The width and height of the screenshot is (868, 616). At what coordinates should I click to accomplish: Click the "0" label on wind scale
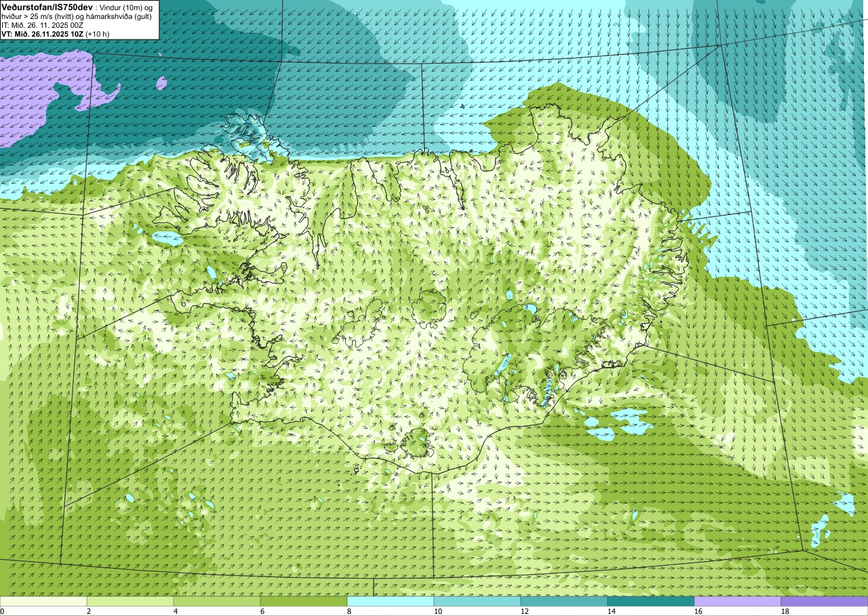pyautogui.click(x=3, y=611)
